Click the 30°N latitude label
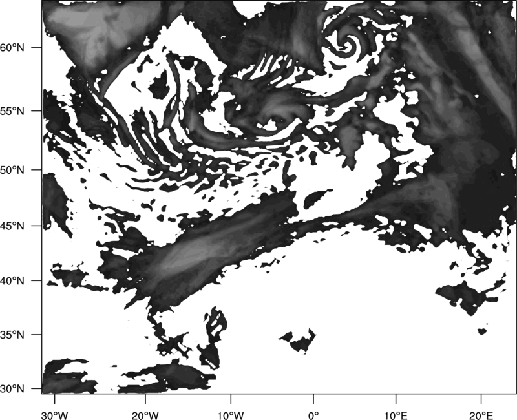The image size is (517, 420). click(x=12, y=389)
